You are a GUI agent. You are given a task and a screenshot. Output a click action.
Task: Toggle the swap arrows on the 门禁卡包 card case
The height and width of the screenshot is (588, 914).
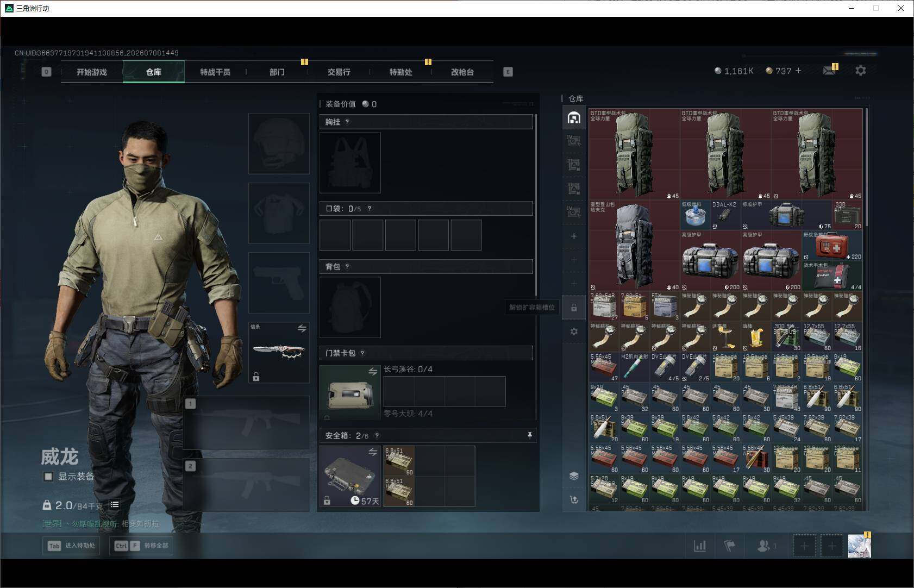(373, 372)
